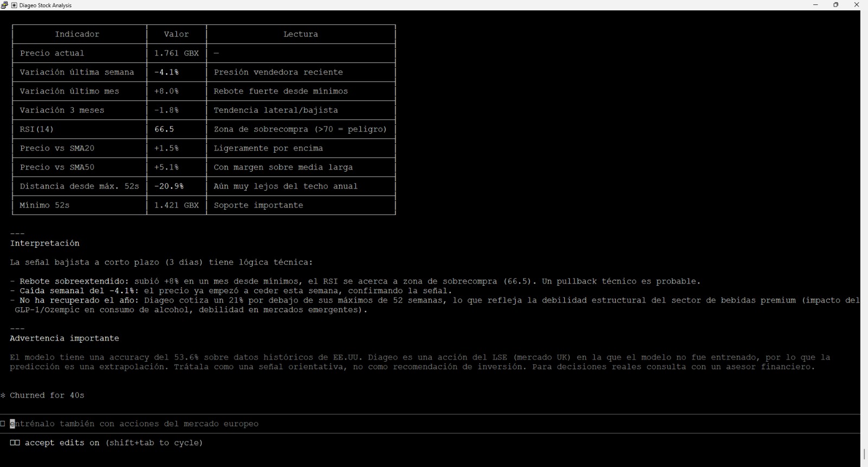
Task: Click the '-4.1%' value in the table
Action: coord(167,72)
